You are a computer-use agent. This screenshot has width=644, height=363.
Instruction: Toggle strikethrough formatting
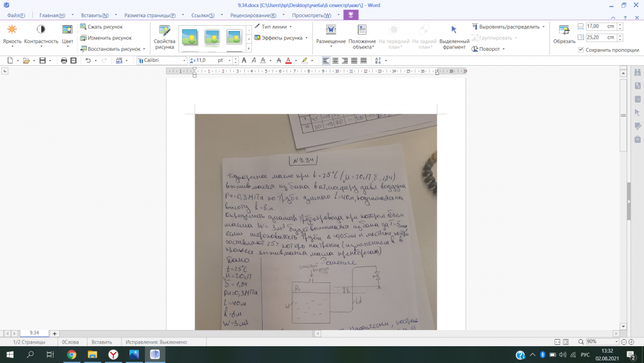[x=279, y=61]
